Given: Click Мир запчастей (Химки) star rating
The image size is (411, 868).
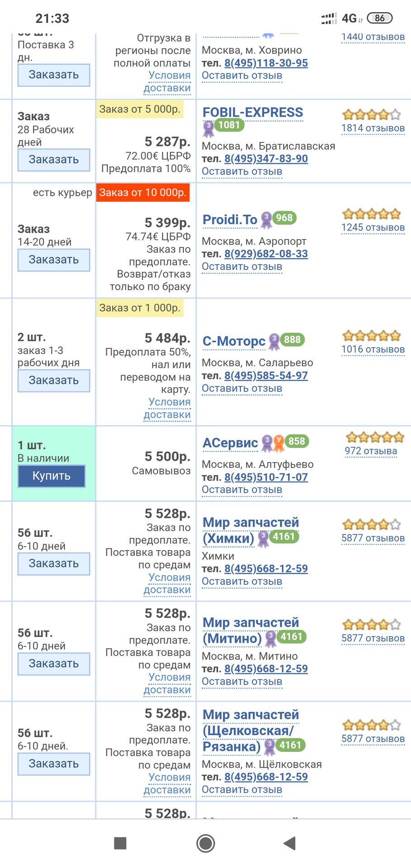Looking at the screenshot, I should (x=372, y=524).
